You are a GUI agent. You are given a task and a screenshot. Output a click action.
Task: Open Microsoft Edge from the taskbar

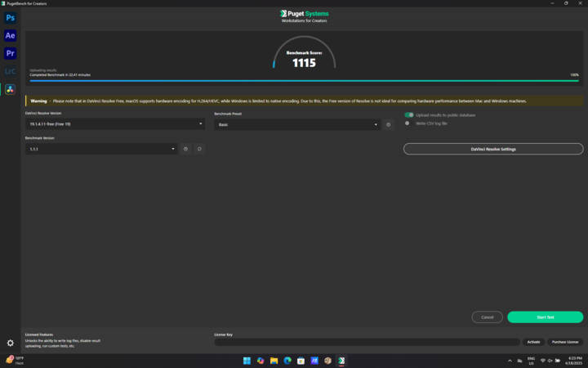[287, 361]
